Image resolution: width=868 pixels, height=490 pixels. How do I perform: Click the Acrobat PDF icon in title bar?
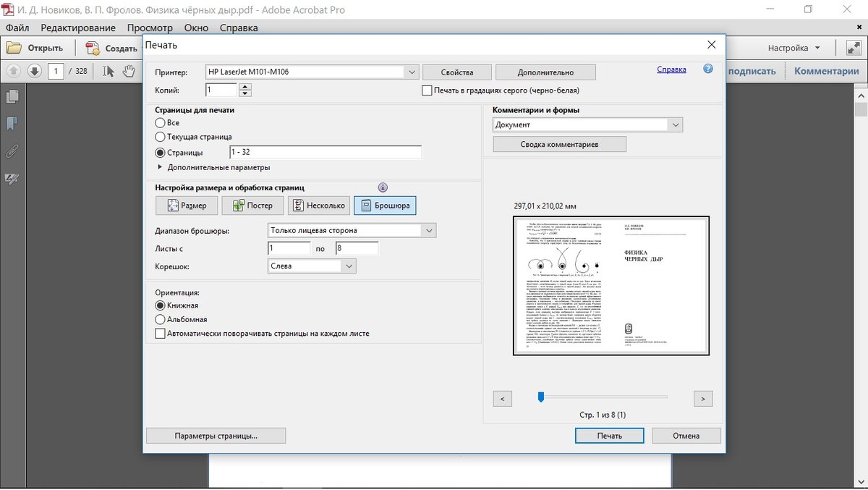[x=8, y=10]
